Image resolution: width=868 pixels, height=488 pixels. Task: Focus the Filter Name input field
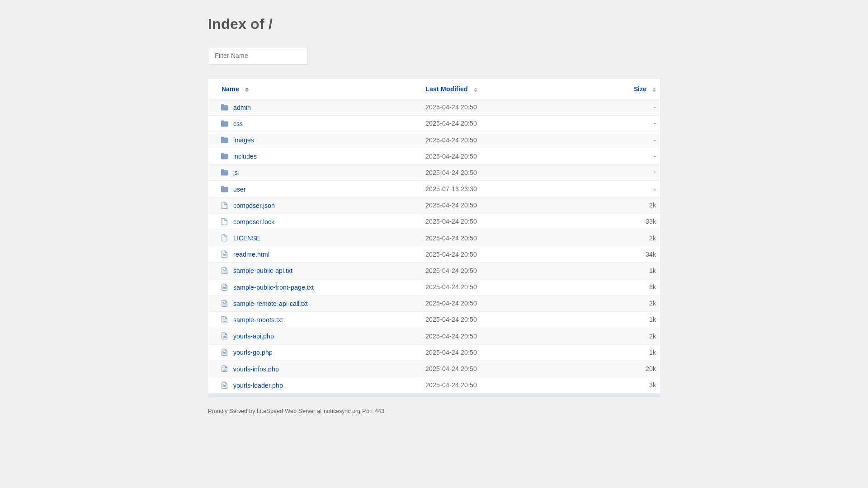258,56
